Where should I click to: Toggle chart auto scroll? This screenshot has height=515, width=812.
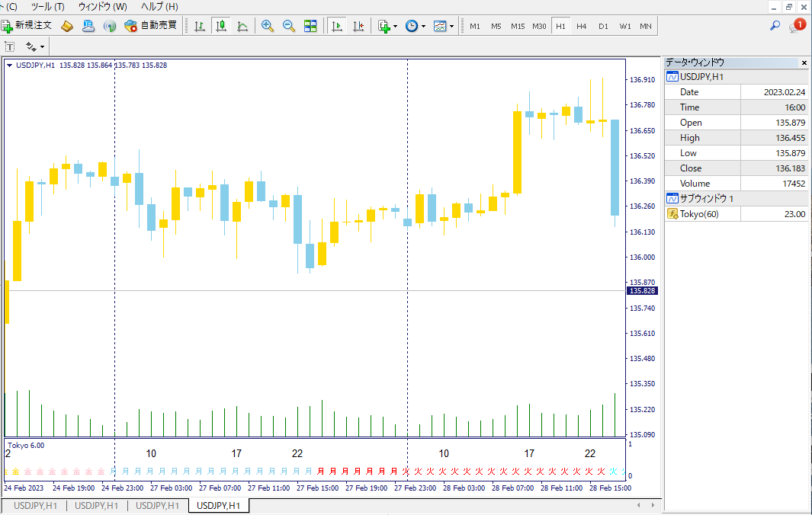tap(336, 26)
